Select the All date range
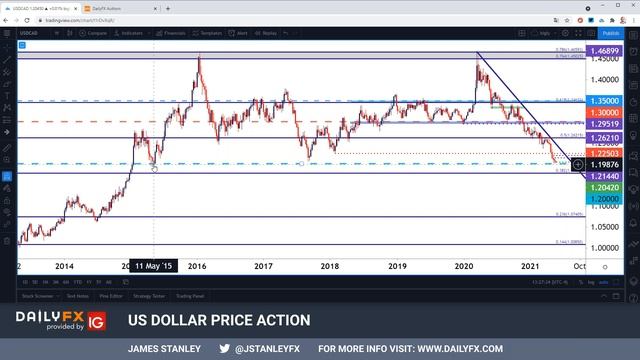 [109, 282]
